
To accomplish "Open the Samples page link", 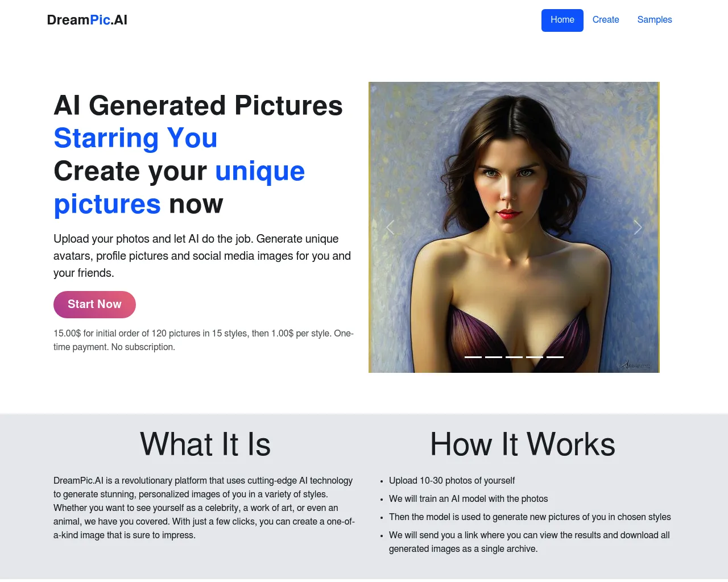I will tap(655, 20).
